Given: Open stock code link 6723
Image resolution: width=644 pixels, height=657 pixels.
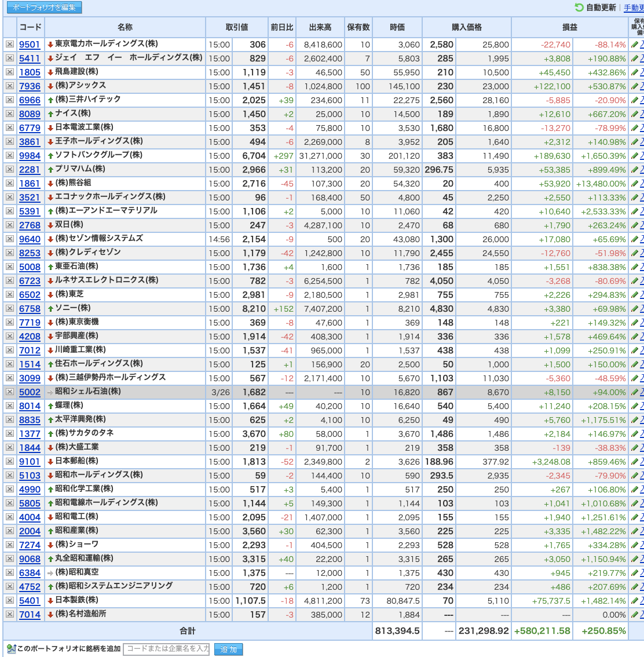Looking at the screenshot, I should pos(30,281).
